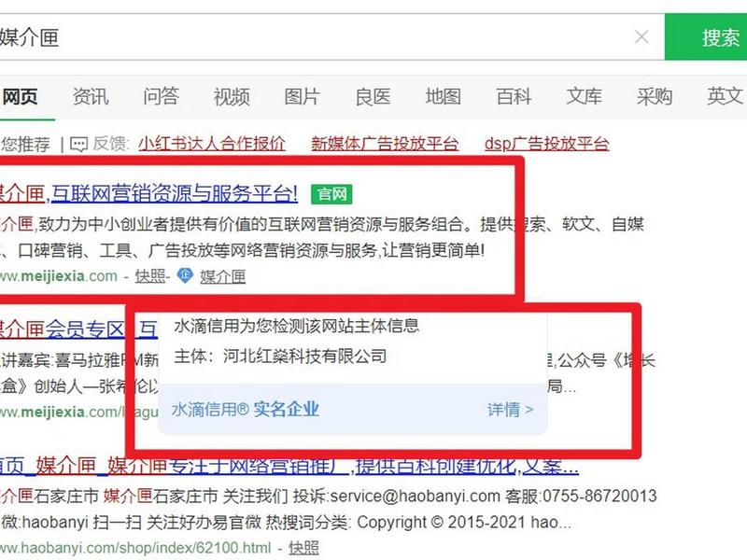Open the 图片 tab
747x560 pixels.
[x=302, y=97]
